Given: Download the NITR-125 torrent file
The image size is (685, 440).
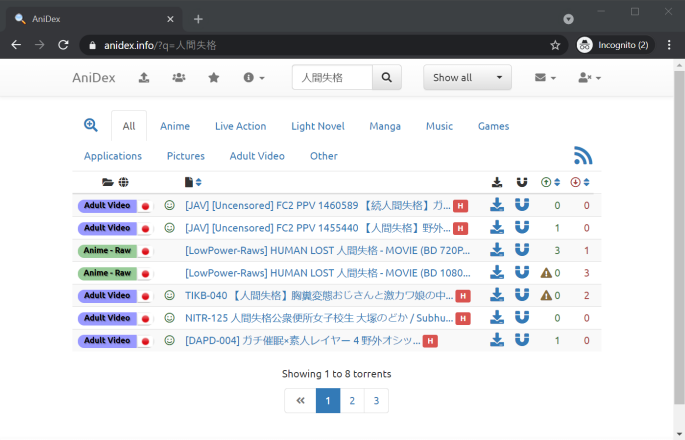Looking at the screenshot, I should 497,317.
